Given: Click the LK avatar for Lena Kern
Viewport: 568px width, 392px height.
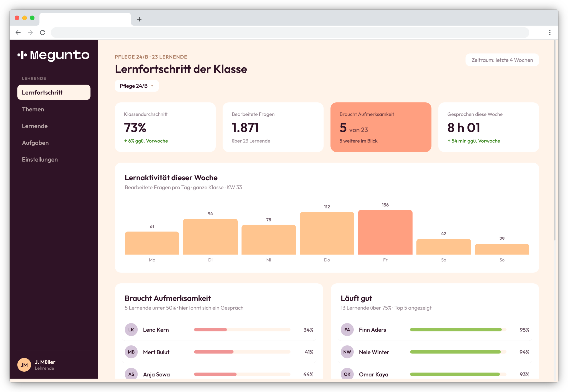Looking at the screenshot, I should pyautogui.click(x=131, y=330).
